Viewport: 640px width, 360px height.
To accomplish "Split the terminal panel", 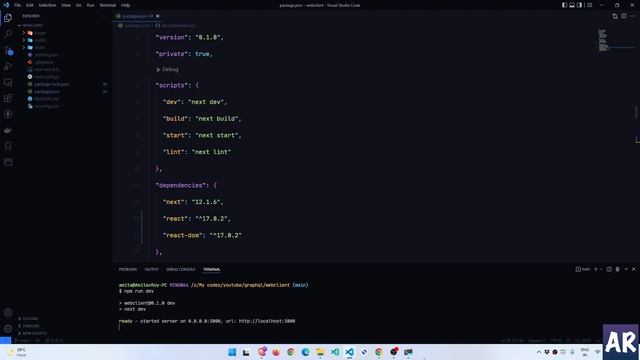I will [609, 269].
